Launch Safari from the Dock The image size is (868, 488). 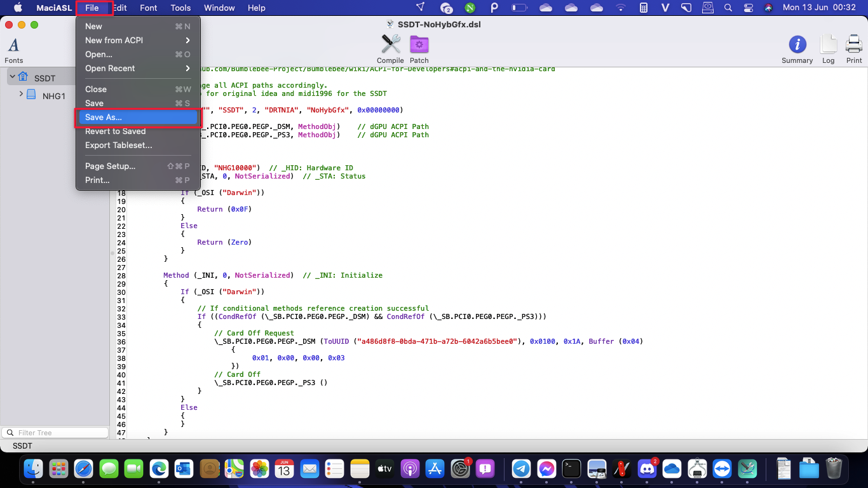84,470
